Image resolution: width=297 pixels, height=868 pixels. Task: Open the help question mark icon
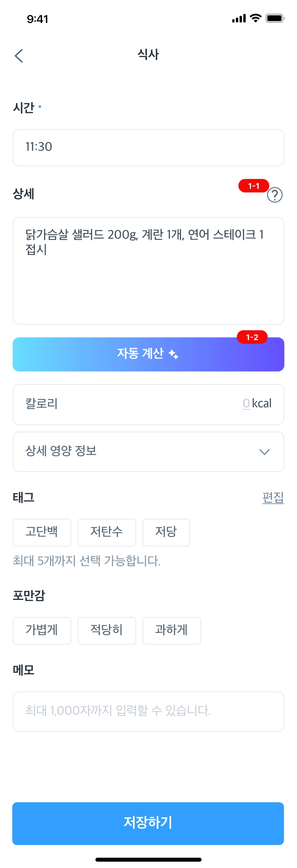pyautogui.click(x=275, y=195)
